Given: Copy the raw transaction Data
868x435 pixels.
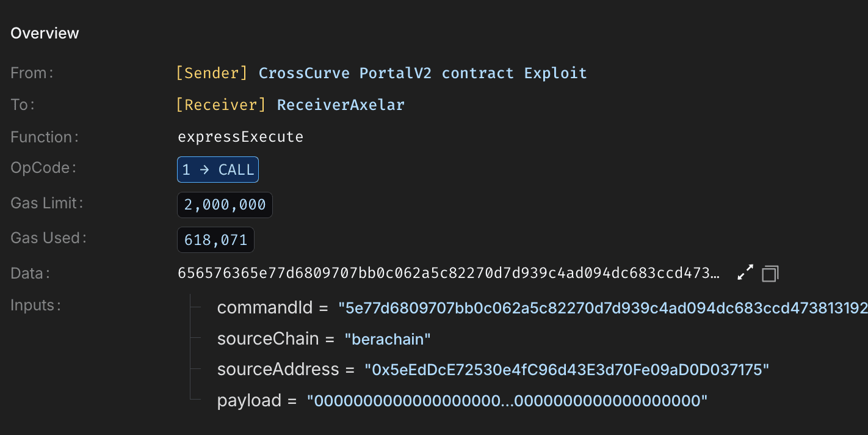Looking at the screenshot, I should [770, 273].
